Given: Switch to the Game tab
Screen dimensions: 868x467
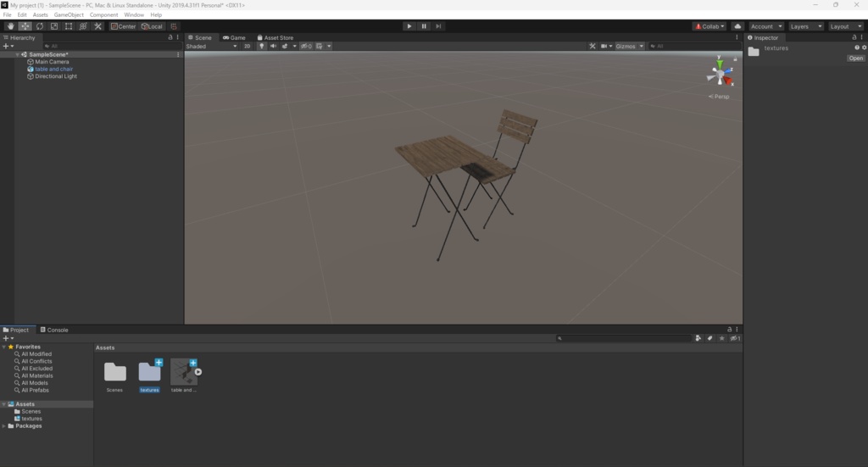Looking at the screenshot, I should (x=234, y=37).
